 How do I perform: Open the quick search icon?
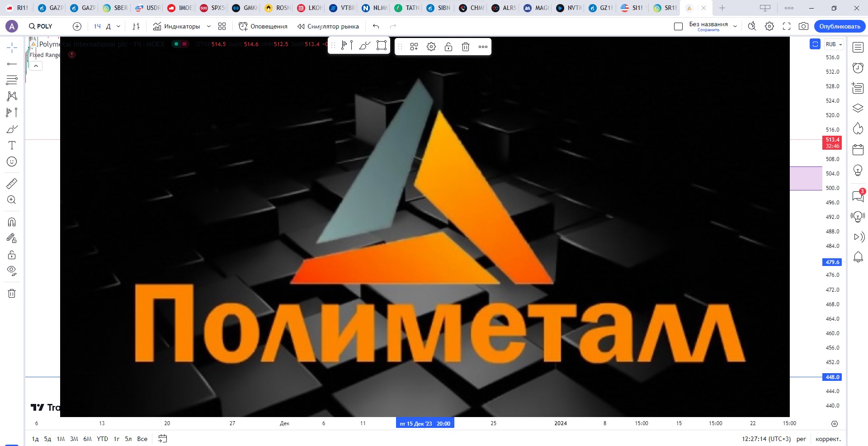pyautogui.click(x=752, y=26)
